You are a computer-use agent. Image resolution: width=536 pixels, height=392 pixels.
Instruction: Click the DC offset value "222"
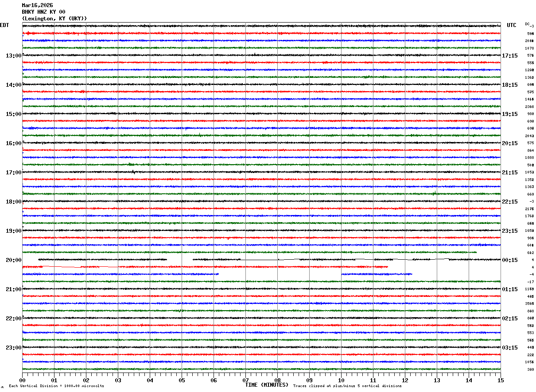coord(530,355)
